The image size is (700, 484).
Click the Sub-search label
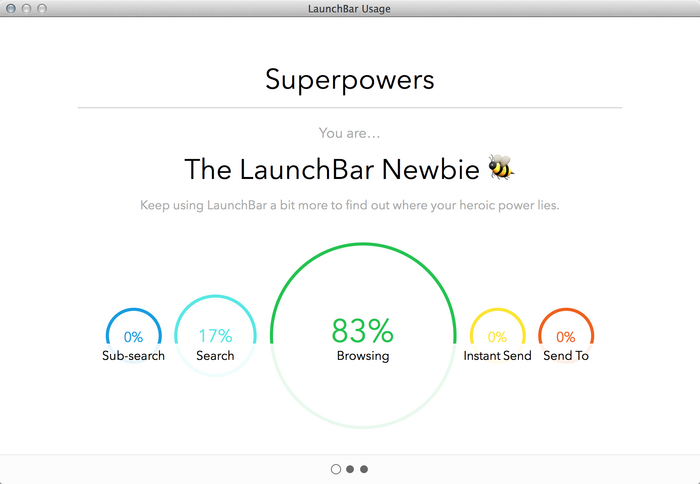[x=133, y=356]
